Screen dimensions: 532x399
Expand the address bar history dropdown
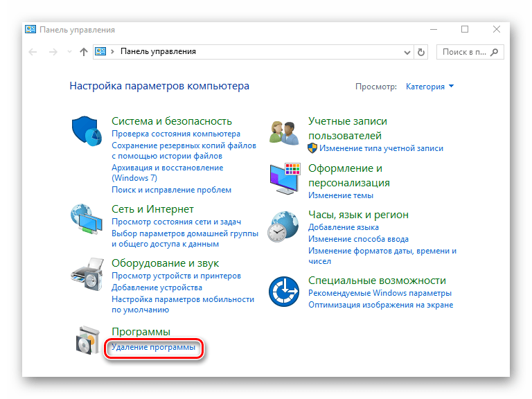click(407, 53)
